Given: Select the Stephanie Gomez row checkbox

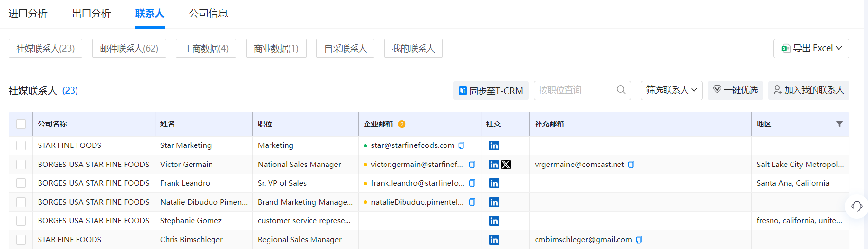Looking at the screenshot, I should click(x=21, y=221).
